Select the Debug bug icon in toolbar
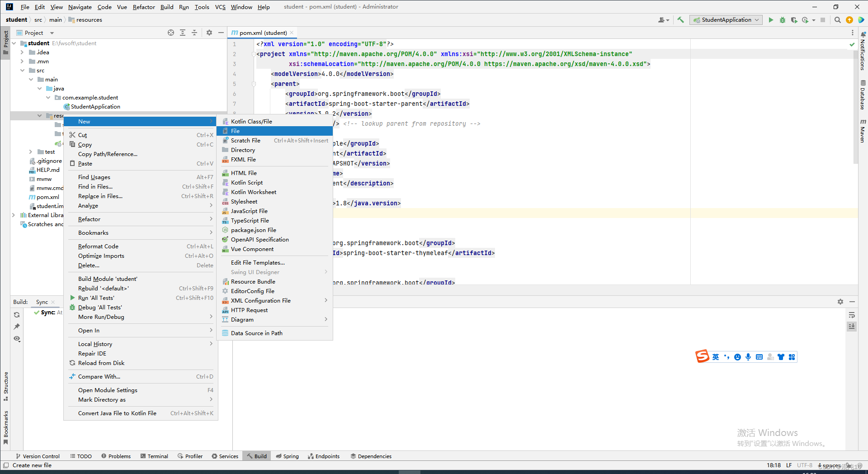The height and width of the screenshot is (474, 868). [783, 20]
